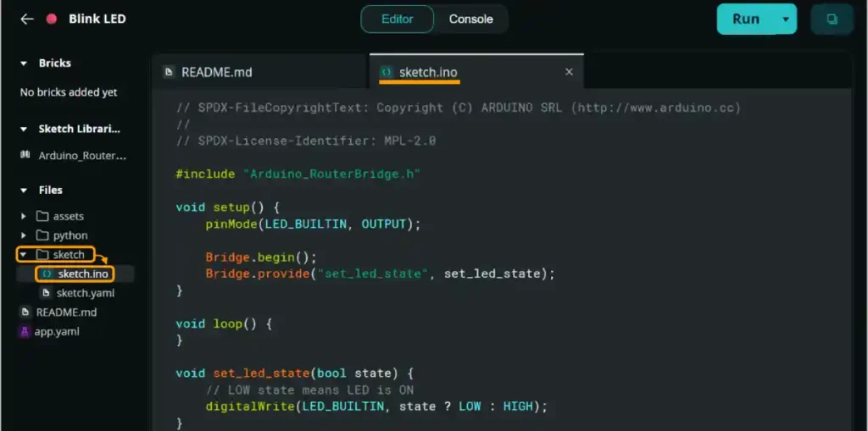Click the void set_led_state(bool state) line
868x431 pixels.
294,373
